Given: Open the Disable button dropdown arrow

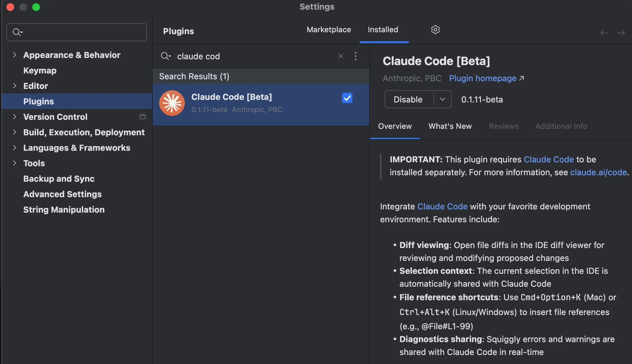Looking at the screenshot, I should pos(442,99).
